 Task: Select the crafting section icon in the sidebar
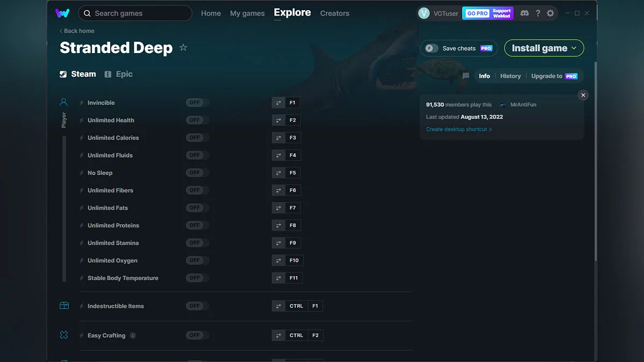tap(64, 334)
